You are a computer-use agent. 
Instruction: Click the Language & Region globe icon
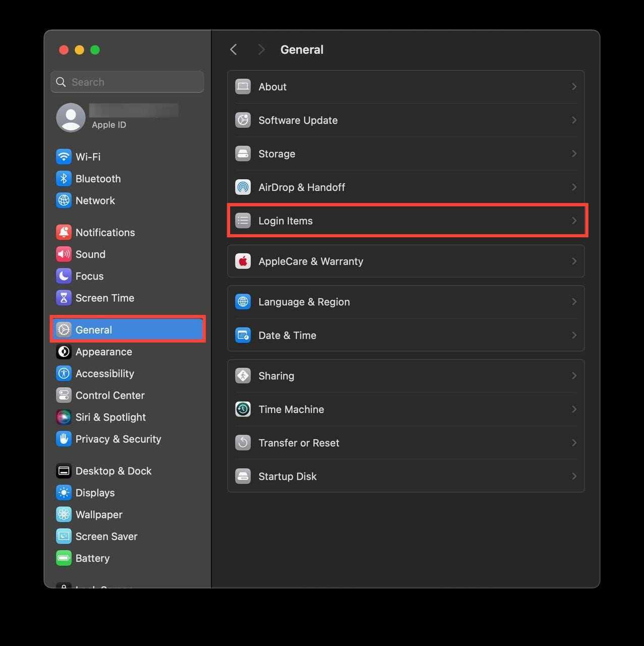click(x=243, y=302)
